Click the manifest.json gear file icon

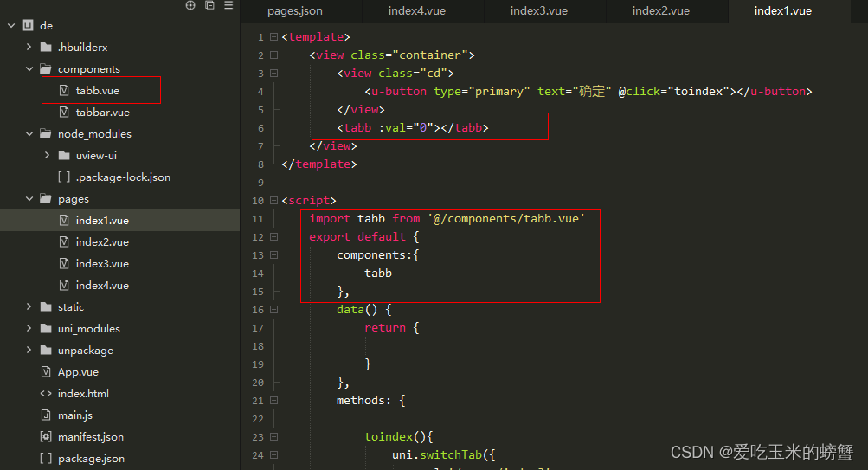tap(46, 436)
